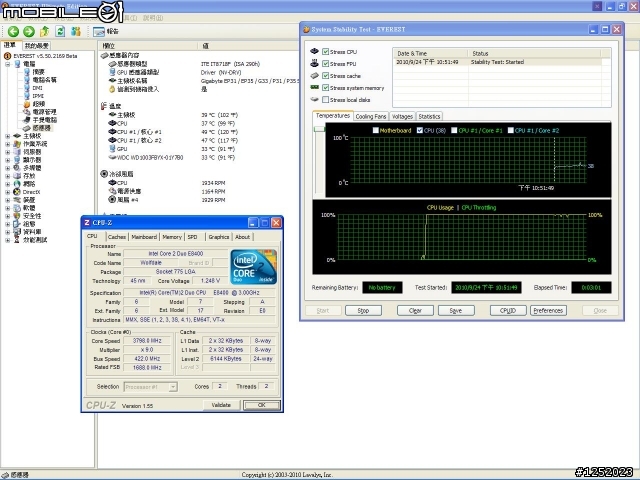Select the Stability Test: Started log row
Viewport: 640px width, 480px height.
click(498, 62)
